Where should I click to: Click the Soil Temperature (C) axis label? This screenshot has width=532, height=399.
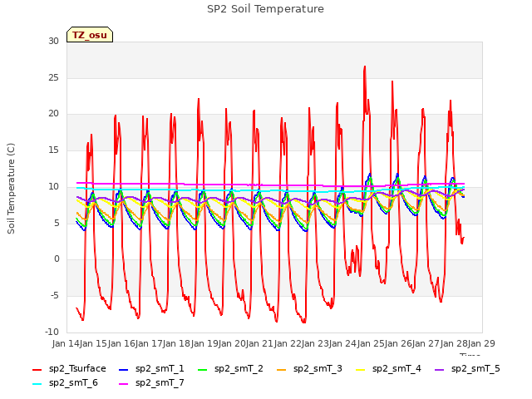[x=11, y=189]
